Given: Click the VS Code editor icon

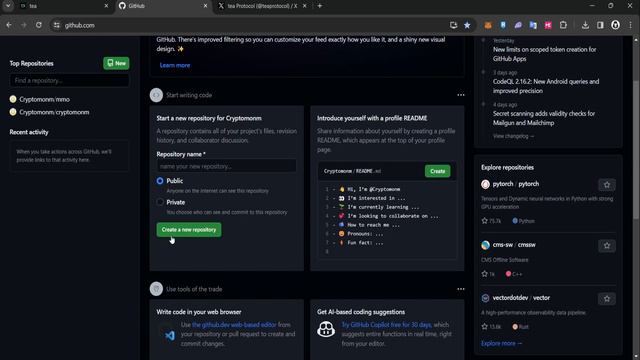Looking at the screenshot, I should click(x=170, y=335).
